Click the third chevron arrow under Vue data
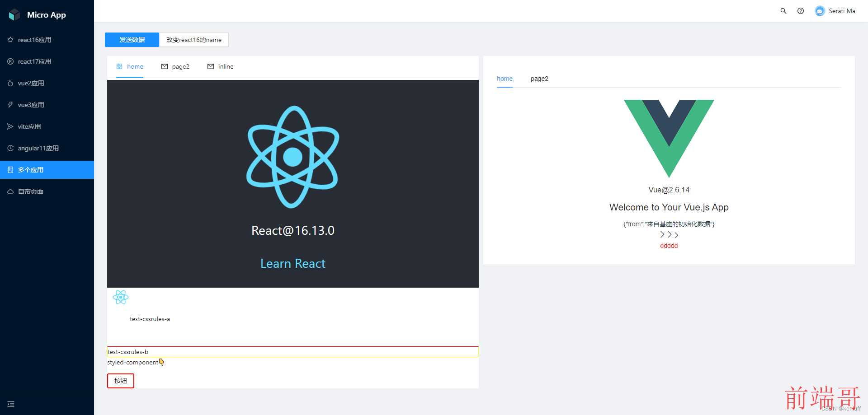Viewport: 868px width, 415px height. tap(676, 235)
